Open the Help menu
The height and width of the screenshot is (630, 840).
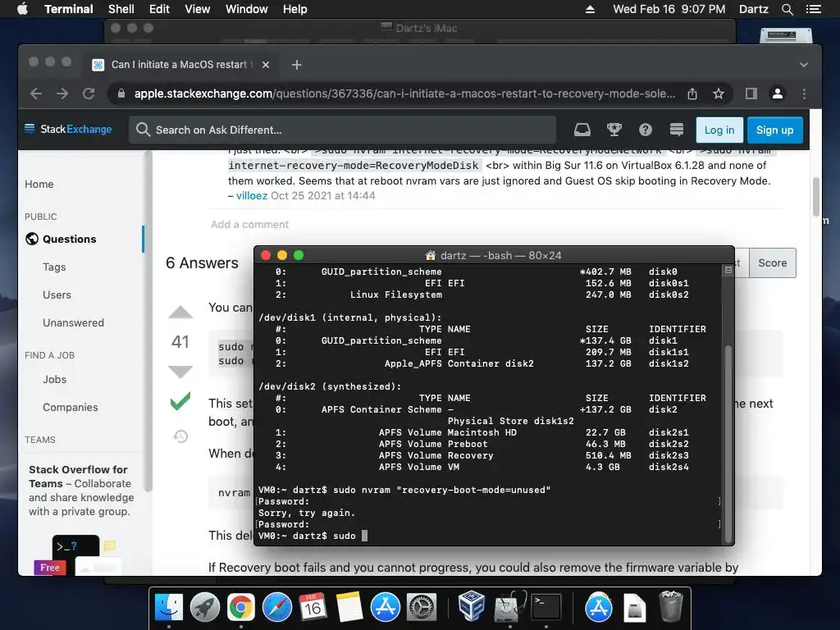[x=294, y=9]
